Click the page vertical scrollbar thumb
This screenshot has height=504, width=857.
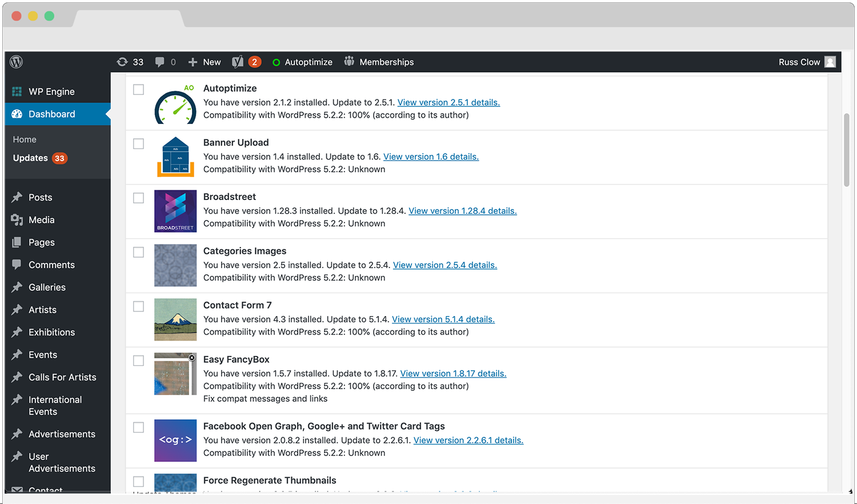847,150
